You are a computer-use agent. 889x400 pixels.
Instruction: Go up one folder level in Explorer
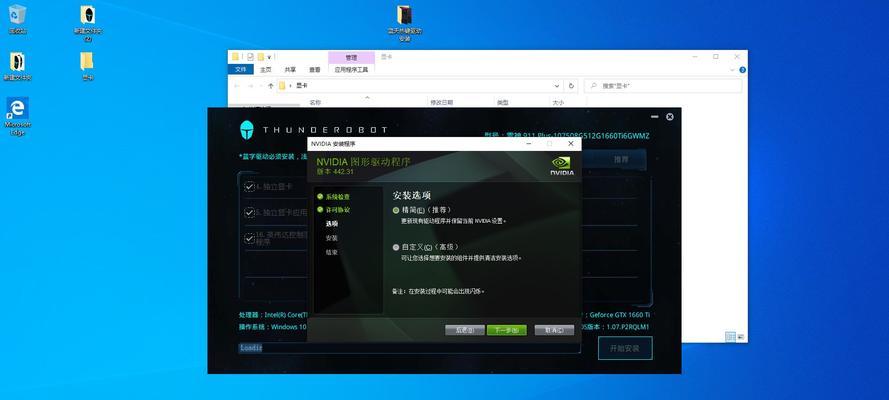point(271,86)
